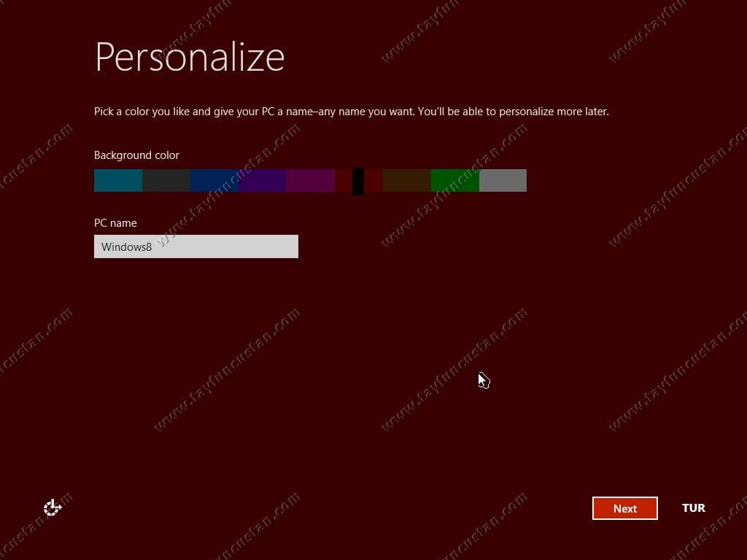
Task: Pick the light gray color swatch
Action: [503, 180]
